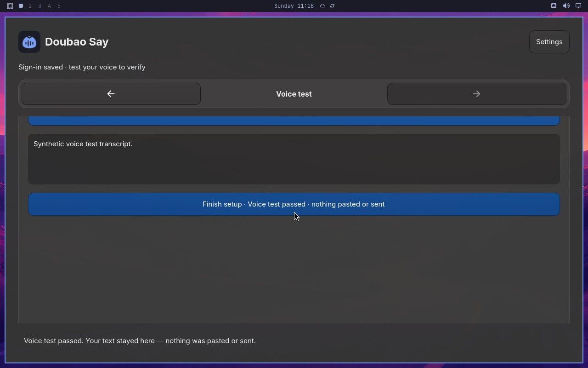Screen dimensions: 588x368
Task: Click the Voice test step title
Action: click(294, 94)
